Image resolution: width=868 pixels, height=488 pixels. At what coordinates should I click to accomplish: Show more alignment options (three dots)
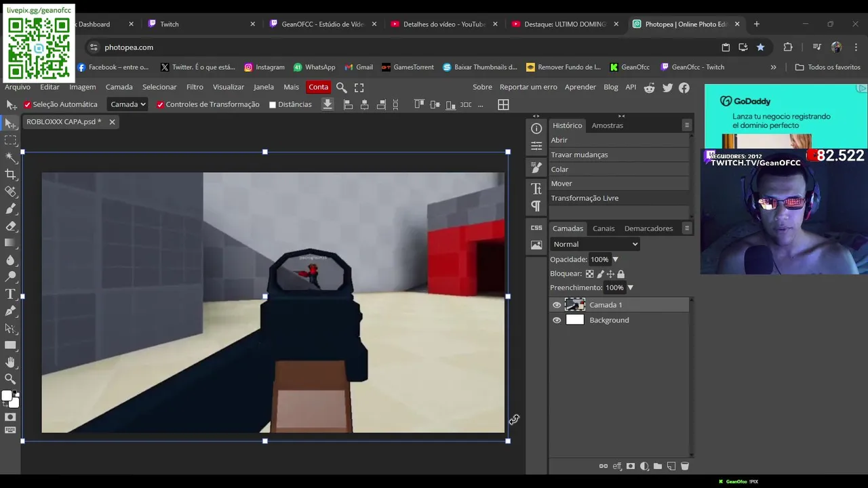pos(480,105)
